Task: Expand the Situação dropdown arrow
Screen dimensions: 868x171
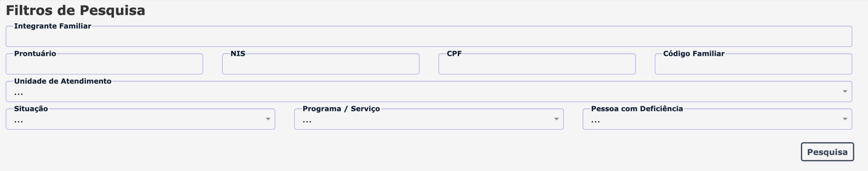Action: (x=268, y=119)
